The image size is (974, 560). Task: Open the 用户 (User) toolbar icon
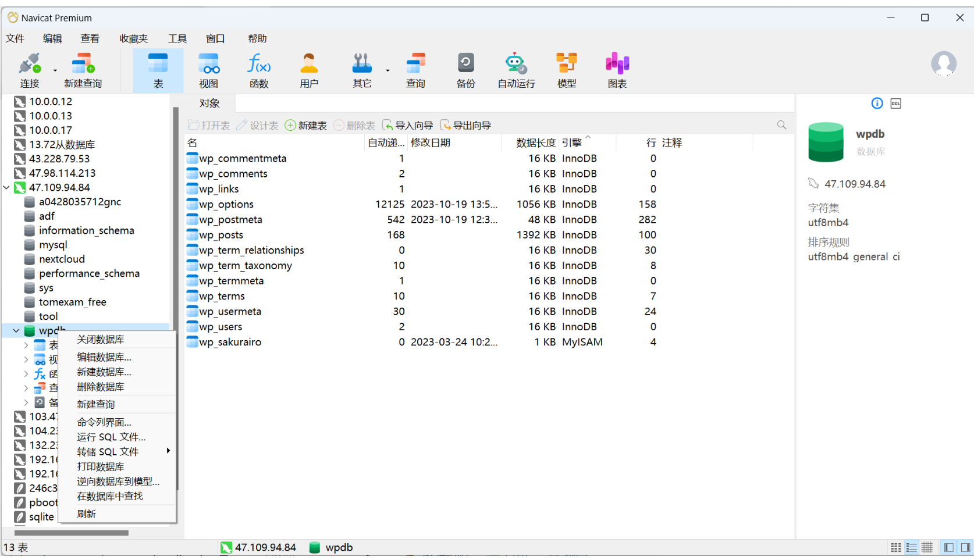(x=309, y=70)
